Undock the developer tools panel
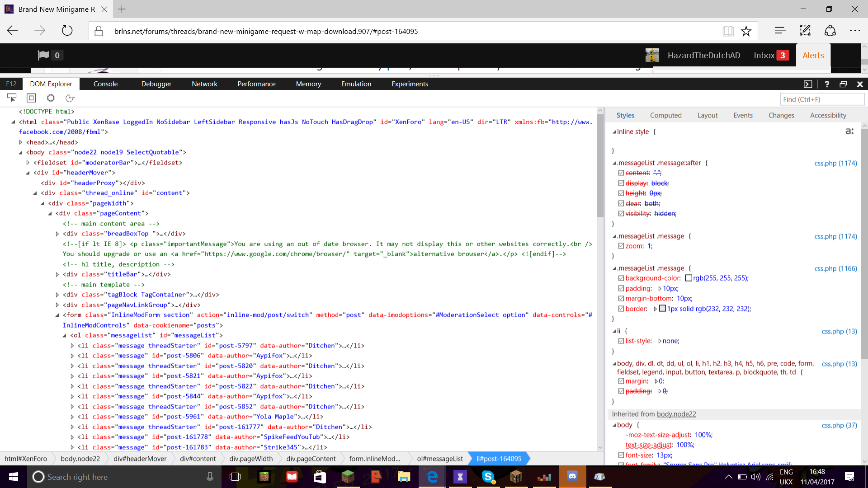 [843, 84]
